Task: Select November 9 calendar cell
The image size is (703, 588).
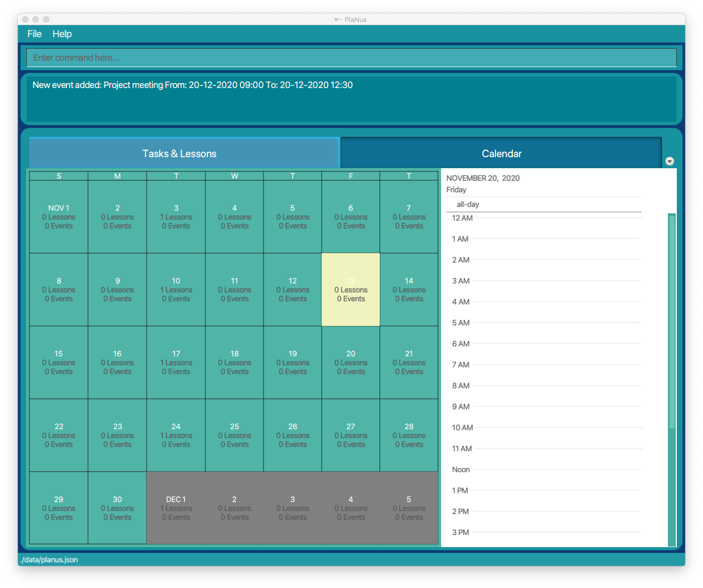Action: 117,290
